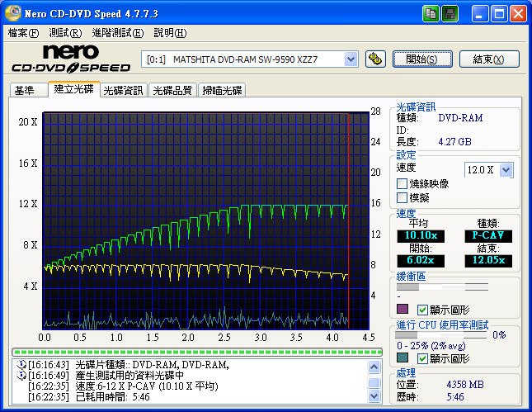532x412 pixels.
Task: Click the purple buffer graph color swatch
Action: [403, 310]
